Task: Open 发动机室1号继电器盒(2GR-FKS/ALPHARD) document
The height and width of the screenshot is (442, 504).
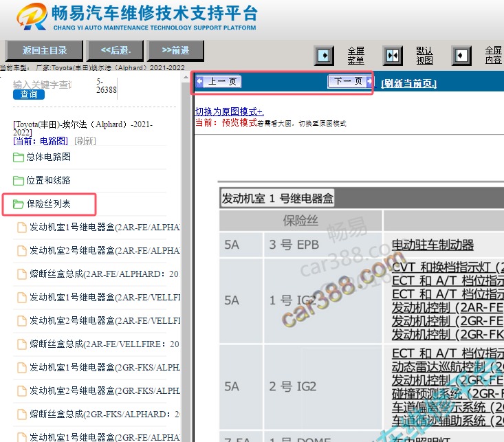Action: point(105,368)
